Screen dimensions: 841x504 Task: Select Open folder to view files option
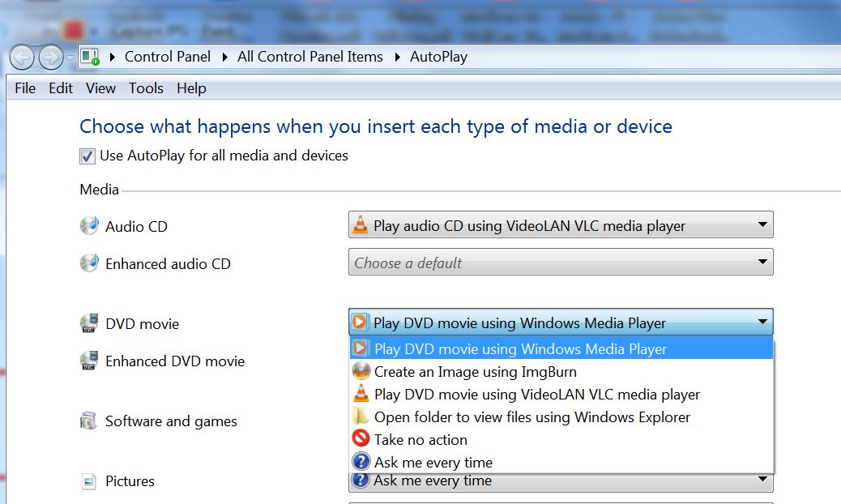point(561,416)
